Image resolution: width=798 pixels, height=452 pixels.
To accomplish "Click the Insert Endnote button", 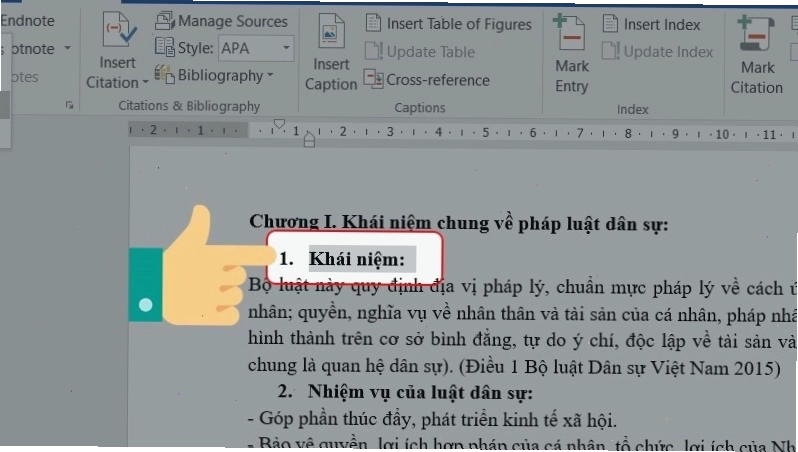I will pos(27,21).
